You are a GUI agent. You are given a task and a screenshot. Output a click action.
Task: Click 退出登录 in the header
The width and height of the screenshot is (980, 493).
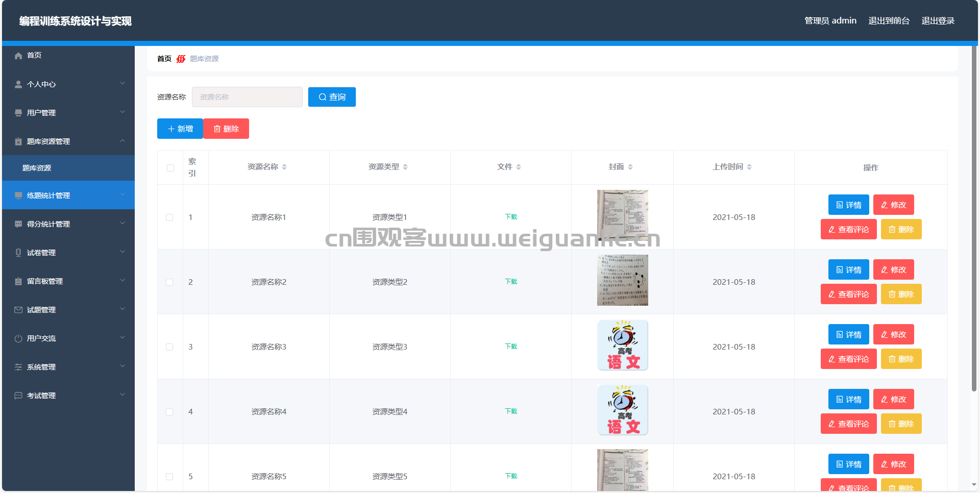(x=938, y=21)
